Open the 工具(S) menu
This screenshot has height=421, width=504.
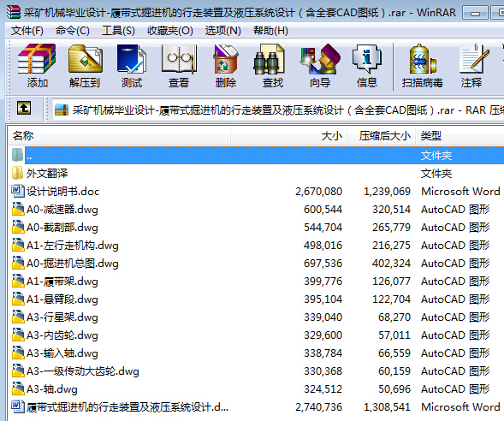pos(118,31)
